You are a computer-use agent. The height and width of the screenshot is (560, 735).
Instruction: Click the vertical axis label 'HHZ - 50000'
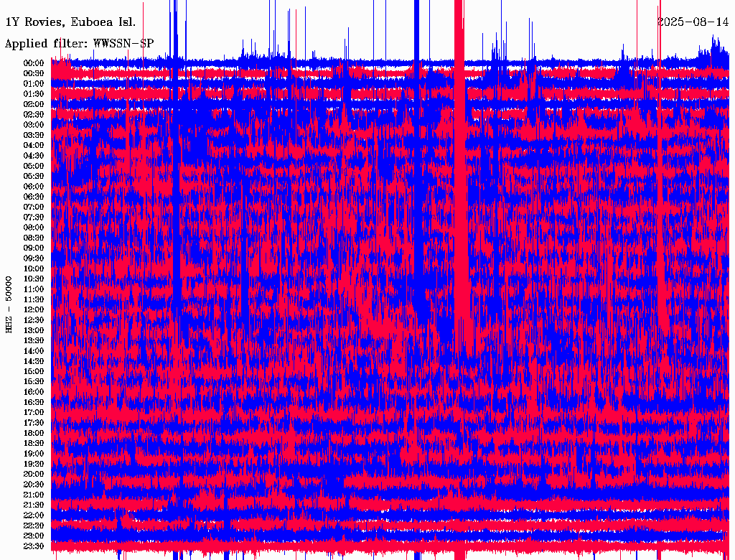tap(9, 305)
